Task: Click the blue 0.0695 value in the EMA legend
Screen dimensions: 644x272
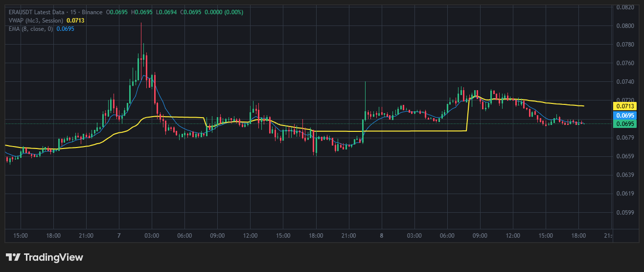Action: click(65, 29)
